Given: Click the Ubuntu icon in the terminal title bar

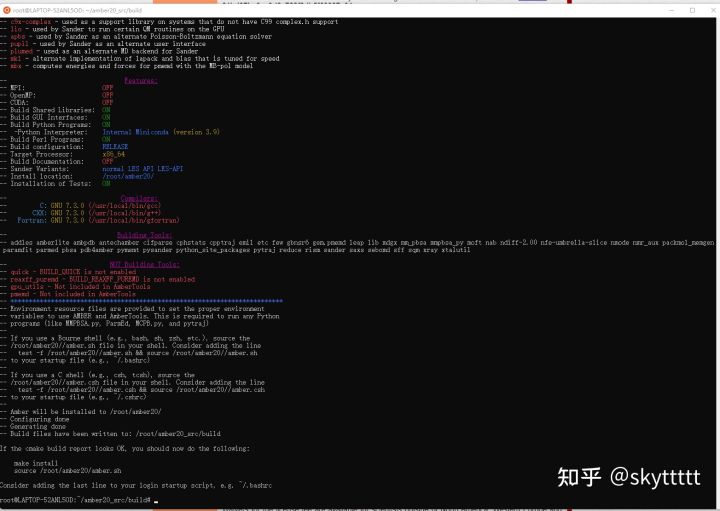Looking at the screenshot, I should pyautogui.click(x=6, y=10).
